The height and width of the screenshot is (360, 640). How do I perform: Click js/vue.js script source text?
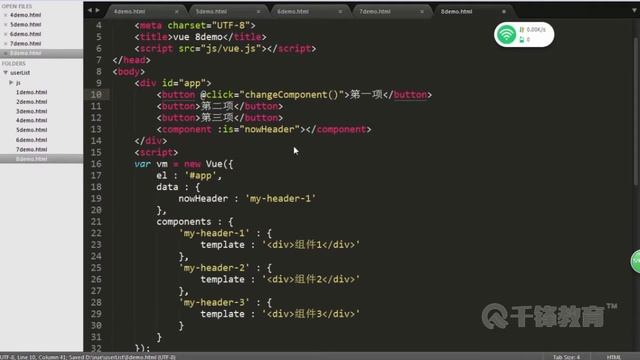click(x=231, y=49)
